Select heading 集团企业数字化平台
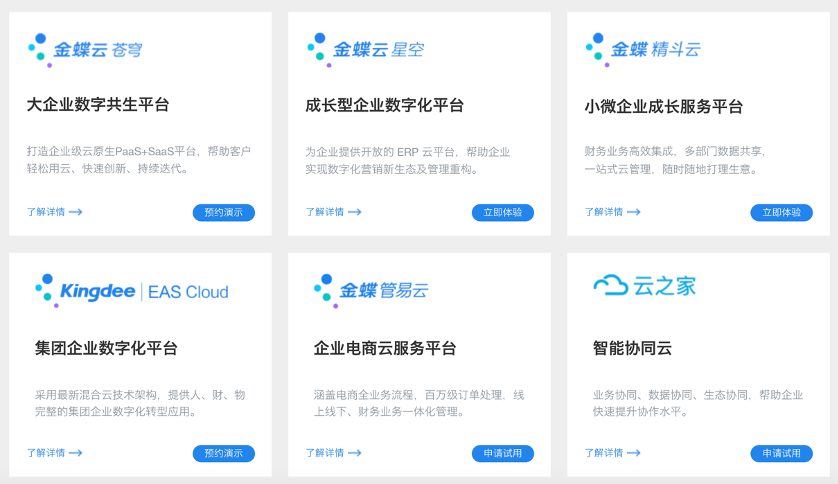 pyautogui.click(x=106, y=348)
